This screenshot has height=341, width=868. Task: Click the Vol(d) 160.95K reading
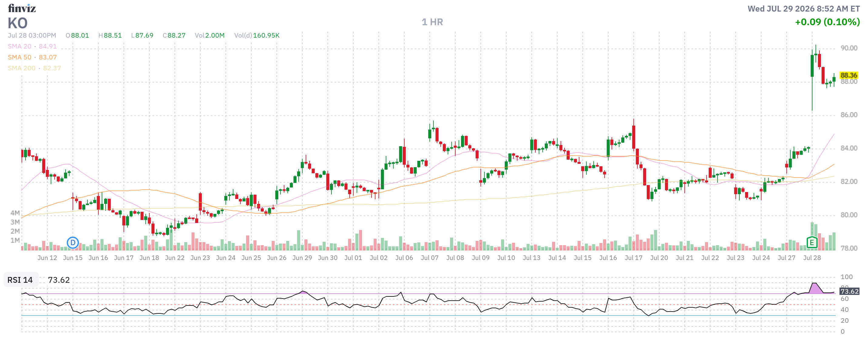pyautogui.click(x=257, y=35)
